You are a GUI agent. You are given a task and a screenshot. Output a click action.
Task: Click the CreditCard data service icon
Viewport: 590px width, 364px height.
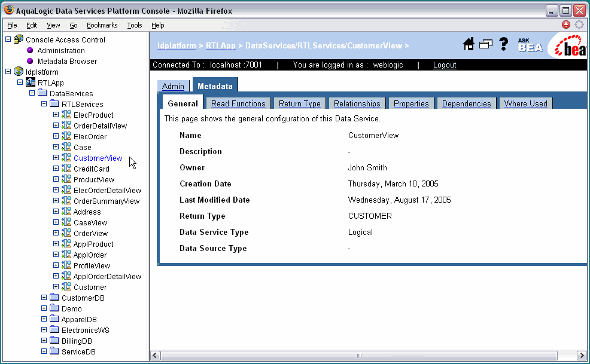point(66,169)
